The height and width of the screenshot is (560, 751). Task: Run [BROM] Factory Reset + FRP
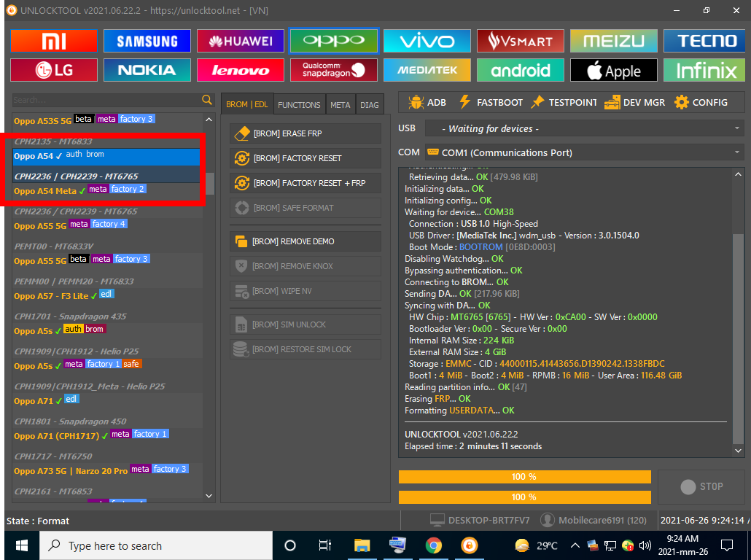click(x=306, y=183)
